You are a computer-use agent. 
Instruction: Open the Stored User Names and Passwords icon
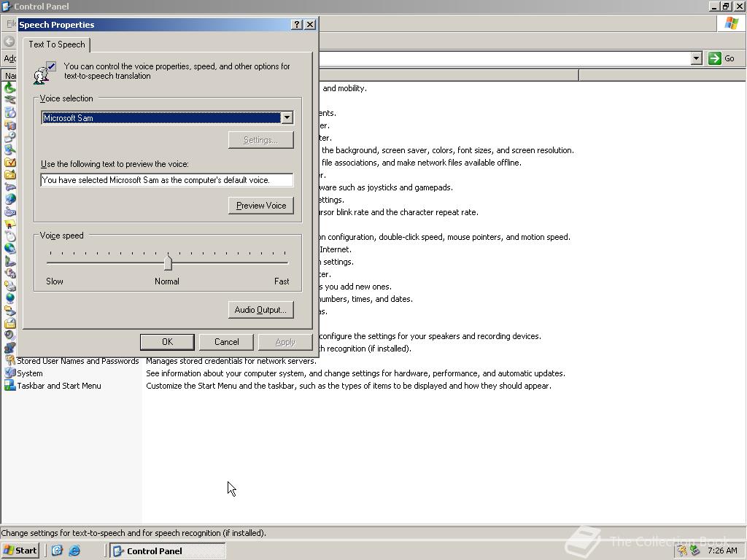(x=10, y=360)
